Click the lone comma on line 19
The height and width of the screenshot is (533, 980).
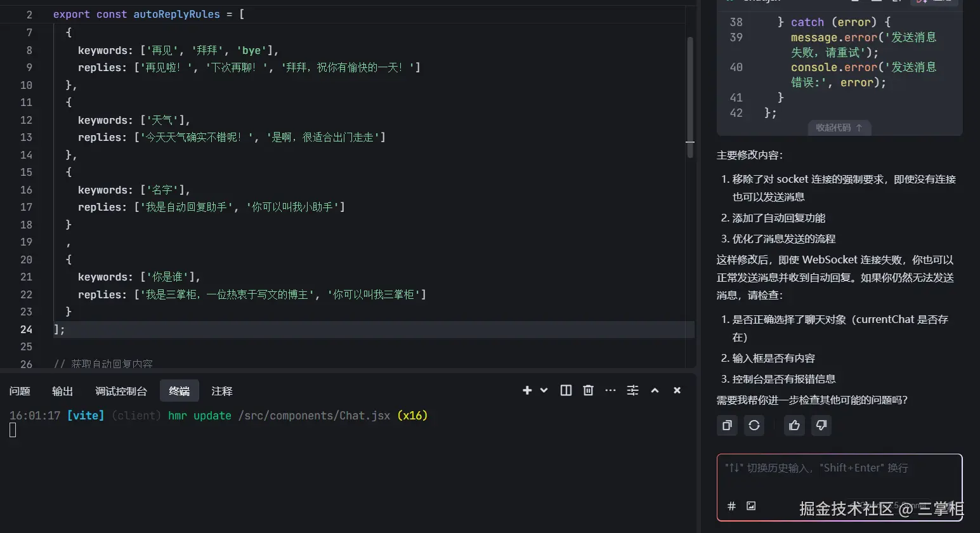69,243
